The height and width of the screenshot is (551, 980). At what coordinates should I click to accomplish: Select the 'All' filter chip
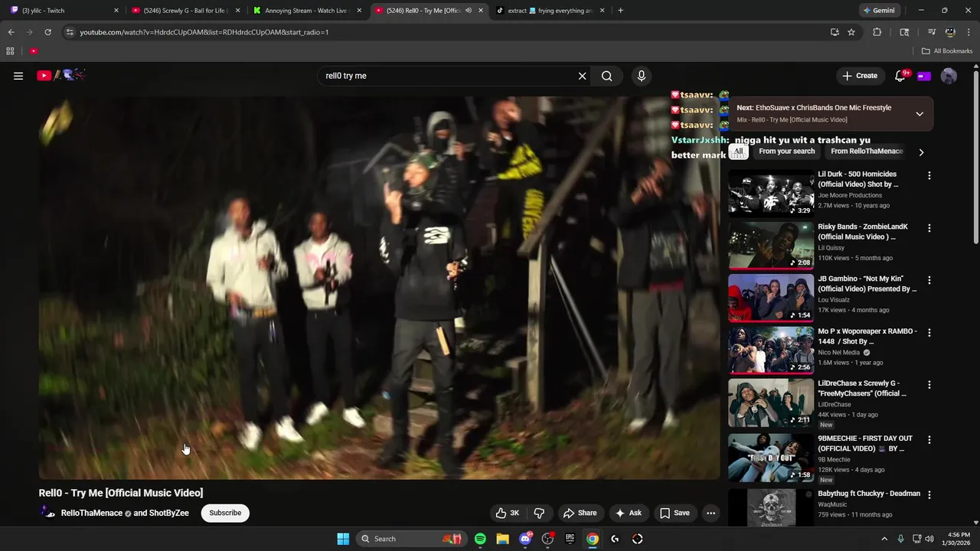click(738, 152)
